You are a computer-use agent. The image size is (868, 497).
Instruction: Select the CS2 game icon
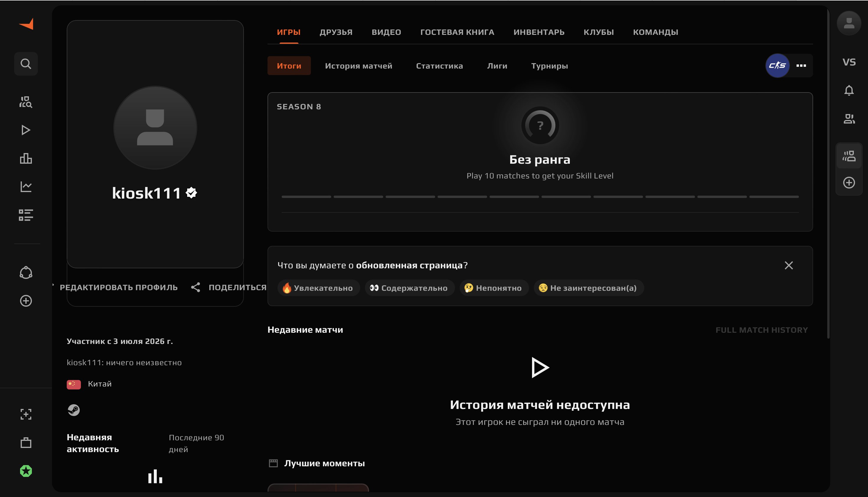pyautogui.click(x=777, y=66)
